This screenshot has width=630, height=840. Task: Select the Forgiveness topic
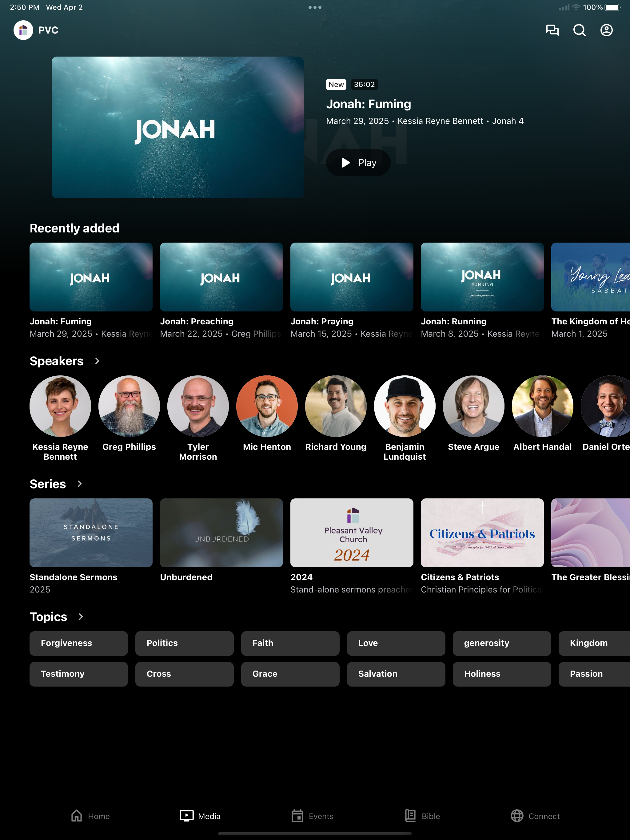[x=79, y=643]
